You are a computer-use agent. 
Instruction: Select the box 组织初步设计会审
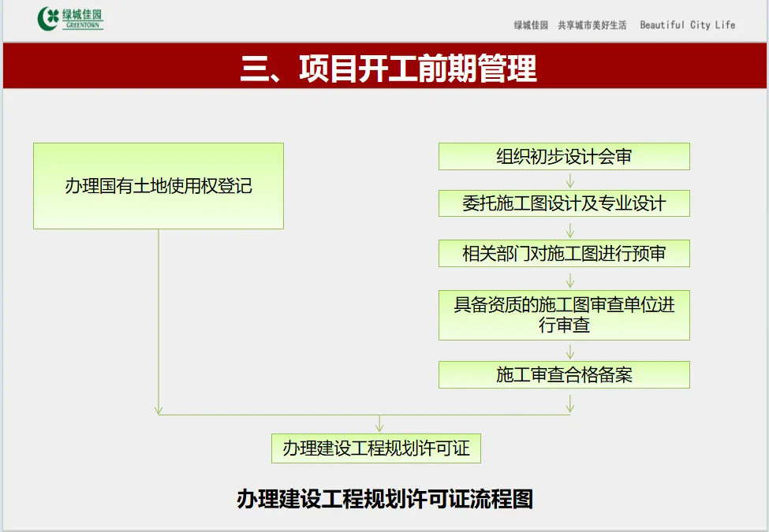564,157
